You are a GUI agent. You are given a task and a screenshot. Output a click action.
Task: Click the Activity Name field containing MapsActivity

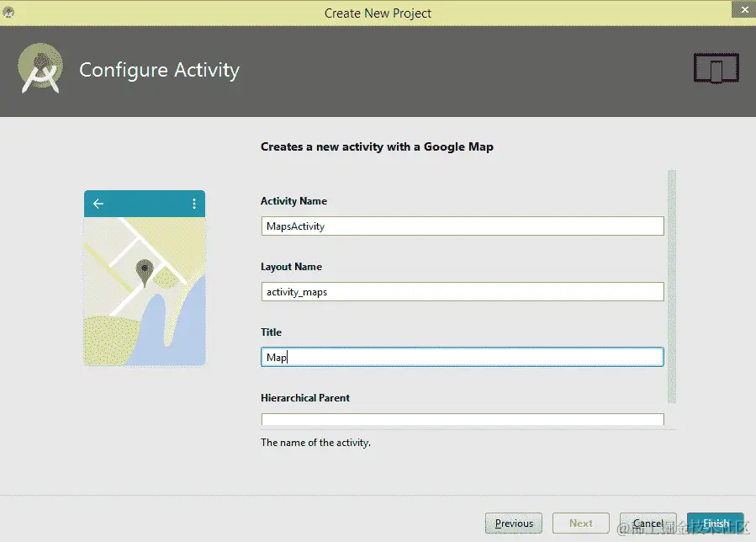463,226
